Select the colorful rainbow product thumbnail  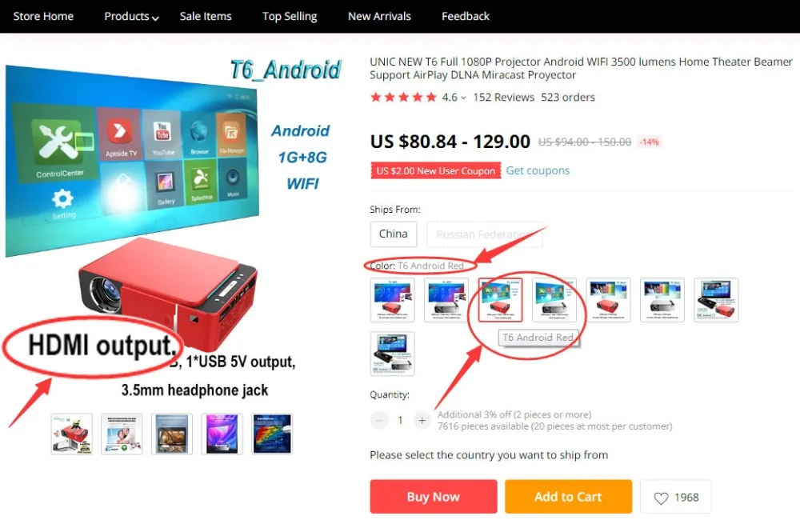tap(272, 434)
